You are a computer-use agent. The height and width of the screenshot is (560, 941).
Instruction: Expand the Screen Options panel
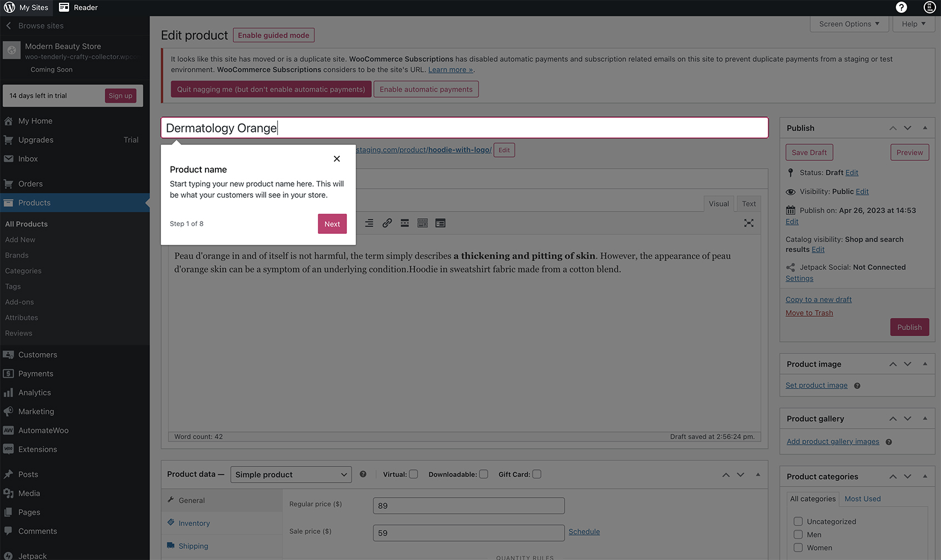[849, 24]
